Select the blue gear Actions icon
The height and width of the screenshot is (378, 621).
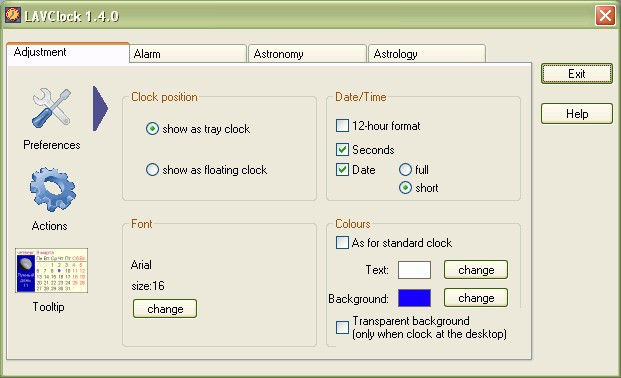pyautogui.click(x=53, y=189)
